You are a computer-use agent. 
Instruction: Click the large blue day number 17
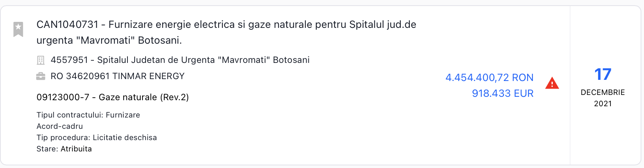pyautogui.click(x=603, y=75)
